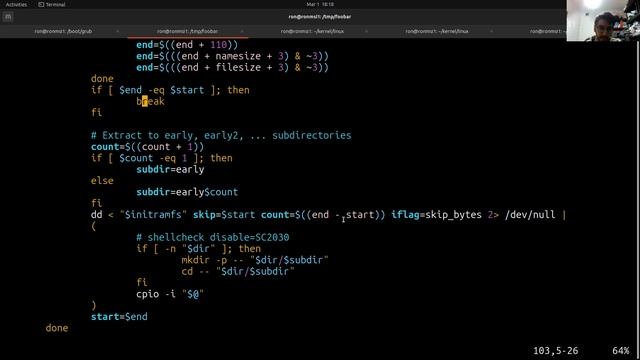640x360 pixels.
Task: Click 'count=$((count + 1))' line
Action: click(x=147, y=147)
